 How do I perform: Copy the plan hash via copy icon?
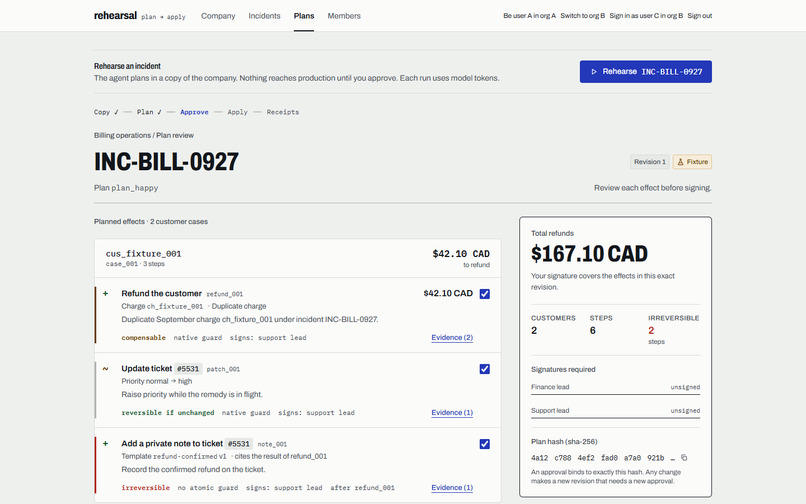click(684, 457)
